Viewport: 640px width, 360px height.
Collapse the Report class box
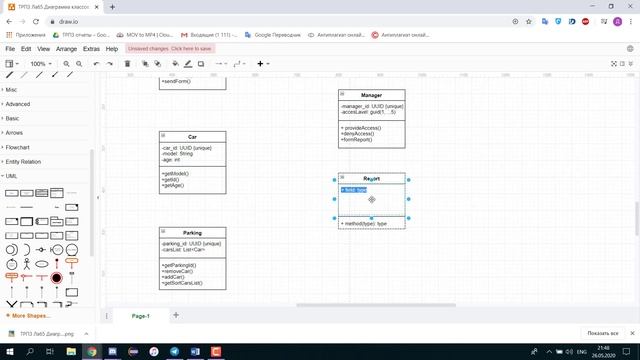(342, 177)
